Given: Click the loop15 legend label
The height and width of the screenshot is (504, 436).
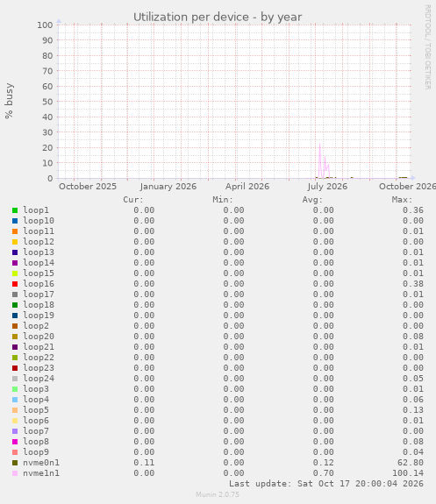Looking at the screenshot, I should pyautogui.click(x=39, y=273).
